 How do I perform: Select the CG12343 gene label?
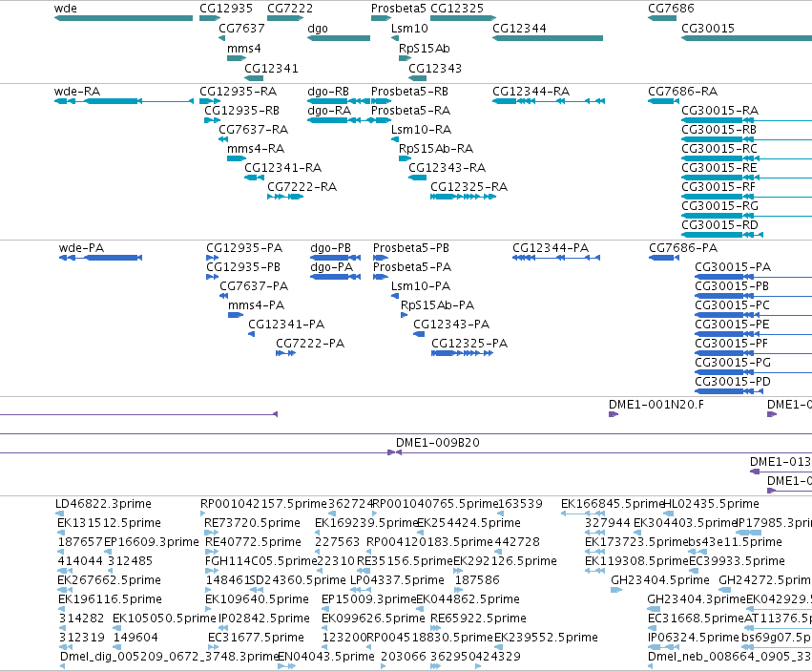(x=435, y=69)
